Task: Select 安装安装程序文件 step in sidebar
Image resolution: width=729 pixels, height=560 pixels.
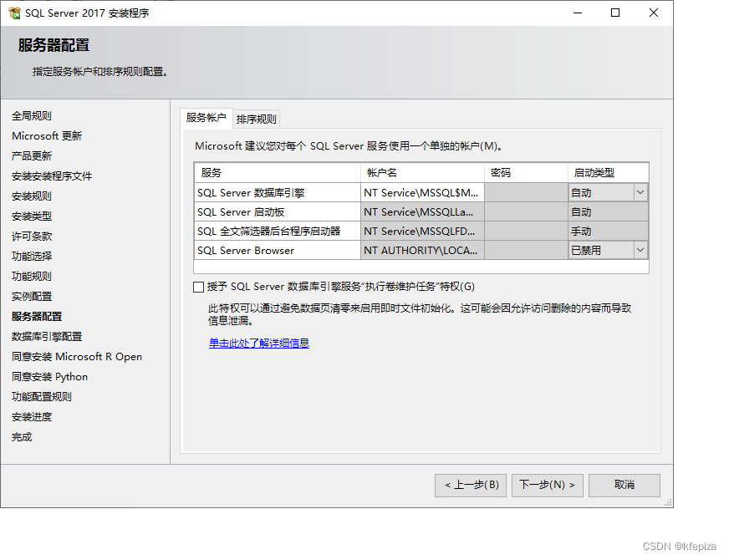Action: 52,176
